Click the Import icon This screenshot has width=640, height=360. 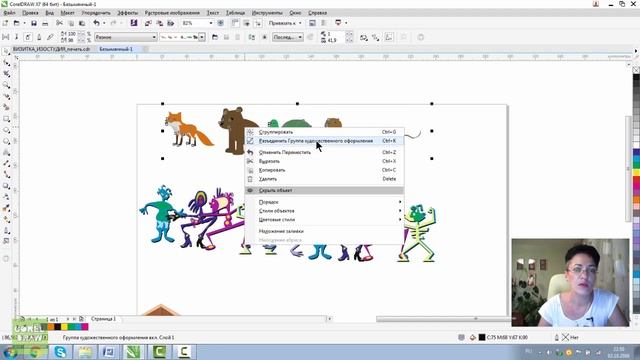[x=148, y=23]
